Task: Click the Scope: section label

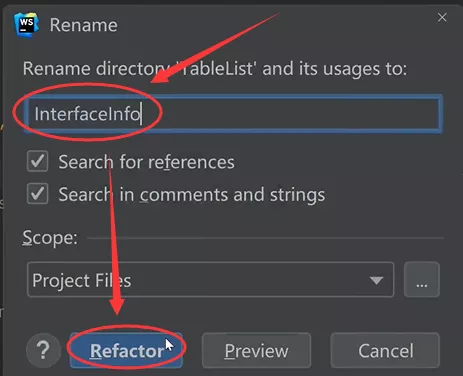Action: 50,238
